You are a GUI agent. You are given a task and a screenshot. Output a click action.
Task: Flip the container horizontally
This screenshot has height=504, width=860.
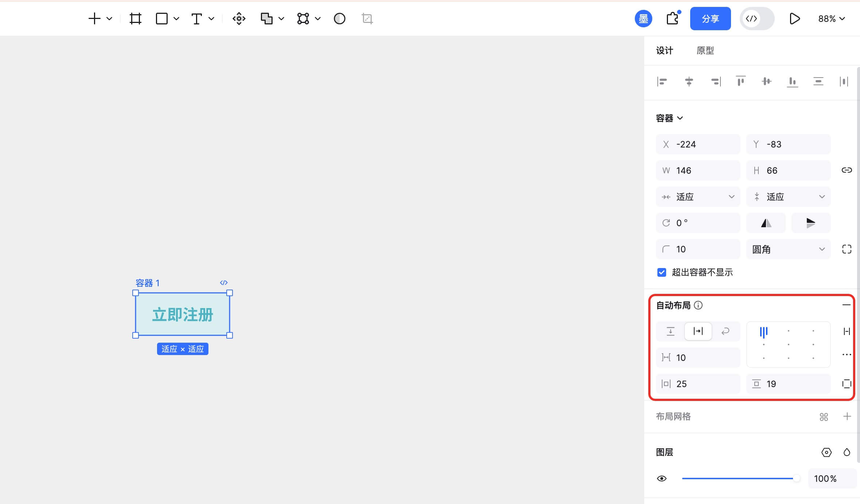tap(766, 223)
